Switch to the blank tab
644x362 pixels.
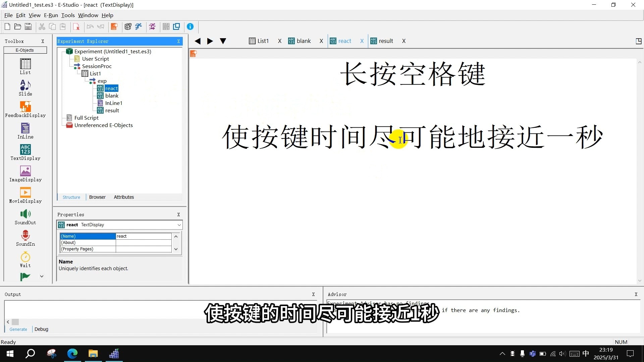304,41
